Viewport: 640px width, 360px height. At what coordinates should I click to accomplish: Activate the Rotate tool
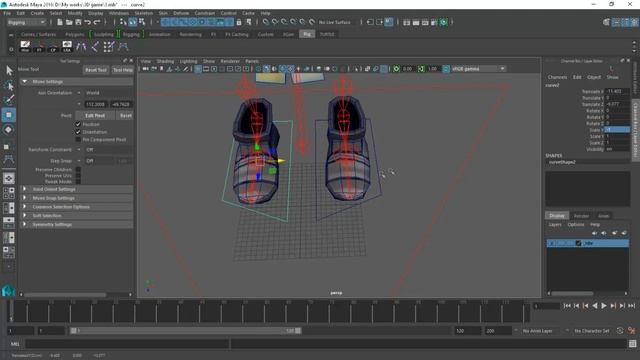tap(9, 130)
